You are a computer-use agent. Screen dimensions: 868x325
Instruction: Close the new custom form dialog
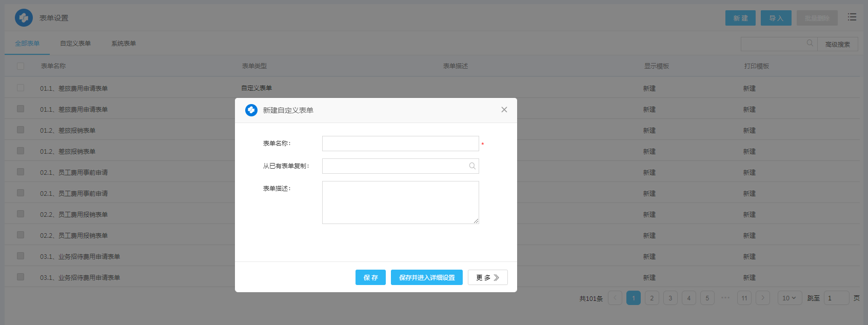[x=504, y=110]
